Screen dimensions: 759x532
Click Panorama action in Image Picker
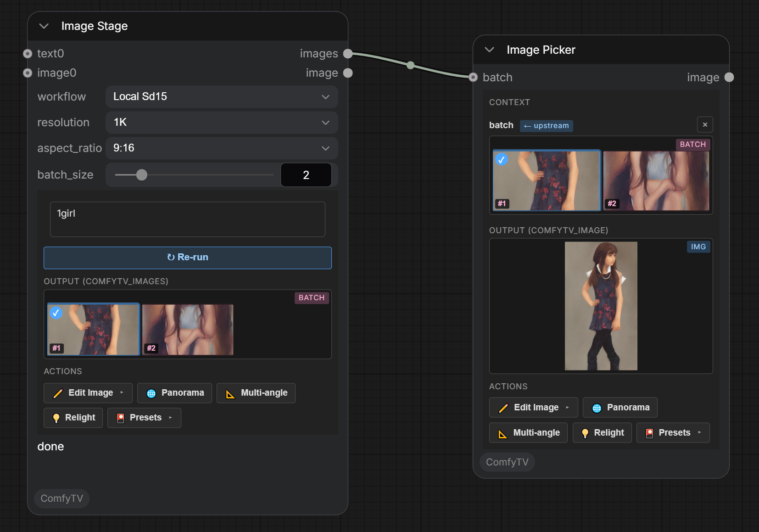[x=620, y=408]
